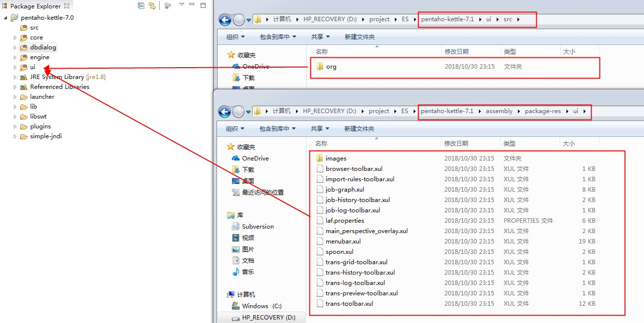Select the src package folder icon

24,28
